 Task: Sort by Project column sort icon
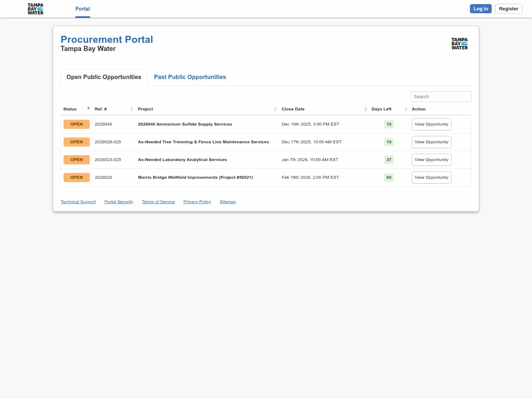click(275, 109)
